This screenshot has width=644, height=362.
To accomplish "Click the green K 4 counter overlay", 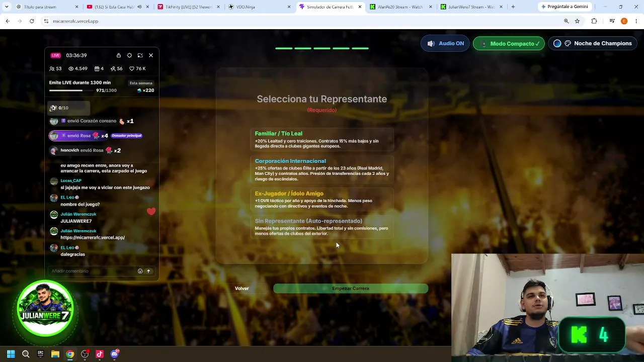I will click(x=592, y=335).
